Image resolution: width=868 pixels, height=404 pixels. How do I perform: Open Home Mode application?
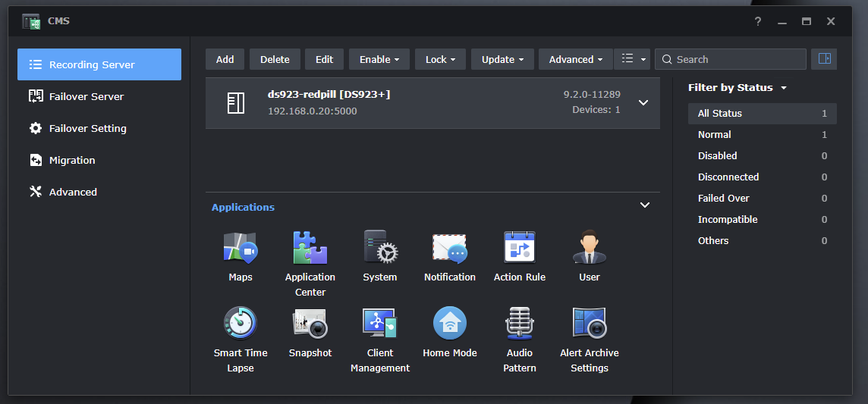point(450,324)
